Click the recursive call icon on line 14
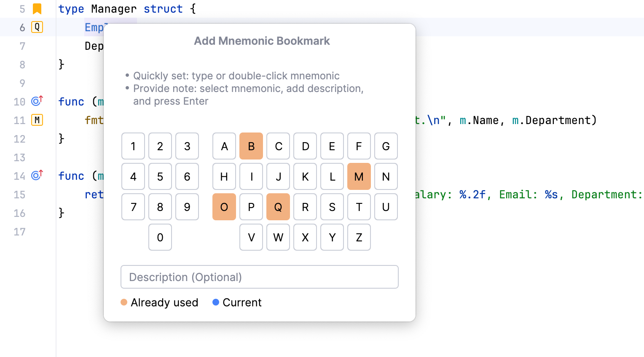 [x=36, y=175]
